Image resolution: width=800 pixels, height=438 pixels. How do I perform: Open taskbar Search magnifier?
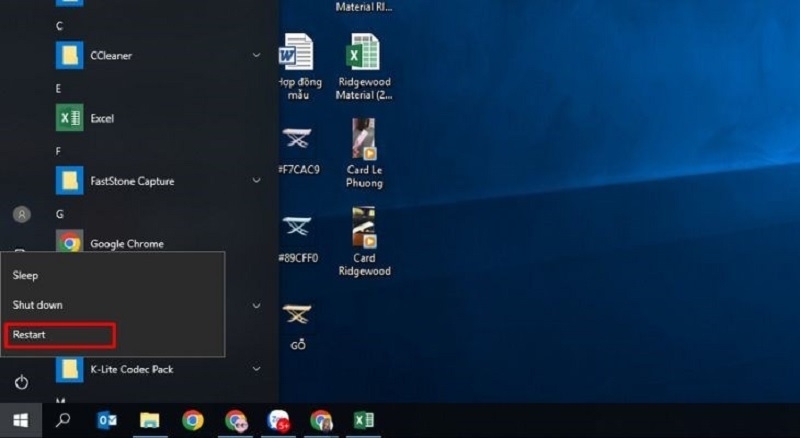[x=63, y=420]
